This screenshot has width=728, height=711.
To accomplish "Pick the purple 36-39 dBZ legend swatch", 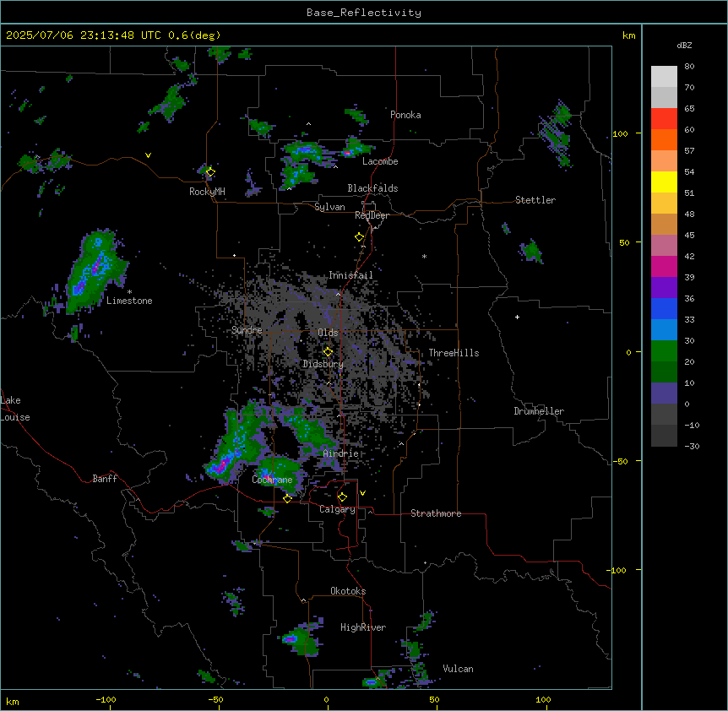I will coord(664,288).
